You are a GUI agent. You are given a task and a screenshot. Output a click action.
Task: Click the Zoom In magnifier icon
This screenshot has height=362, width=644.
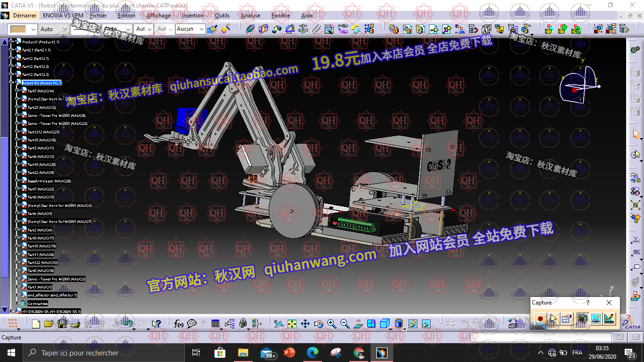(331, 324)
